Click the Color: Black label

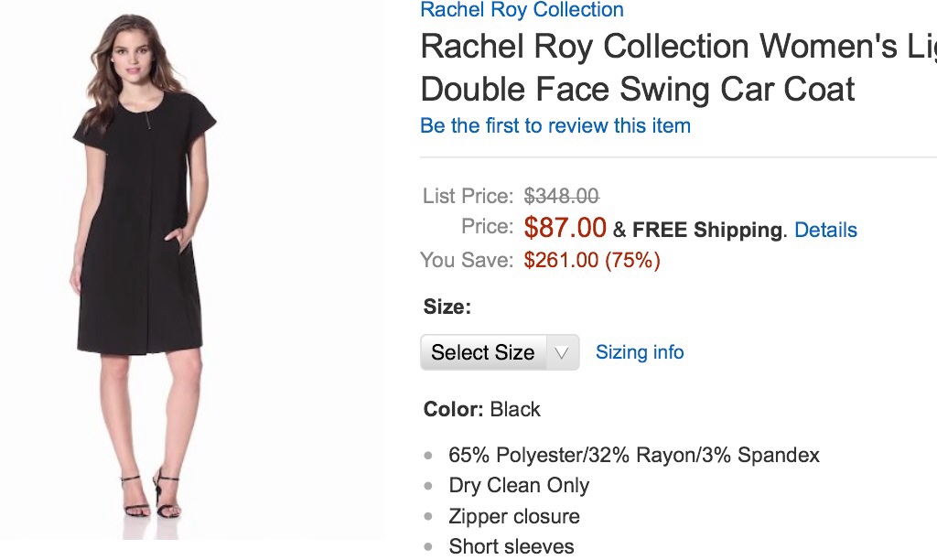pyautogui.click(x=481, y=409)
